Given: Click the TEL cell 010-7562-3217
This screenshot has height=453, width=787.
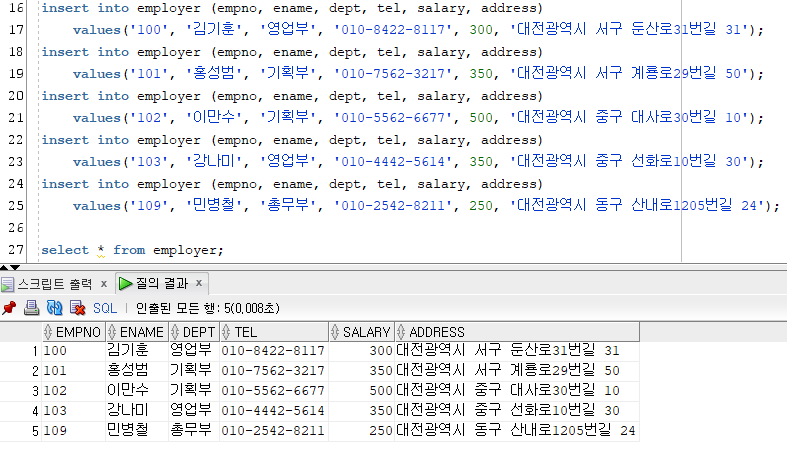Looking at the screenshot, I should pos(274,371).
